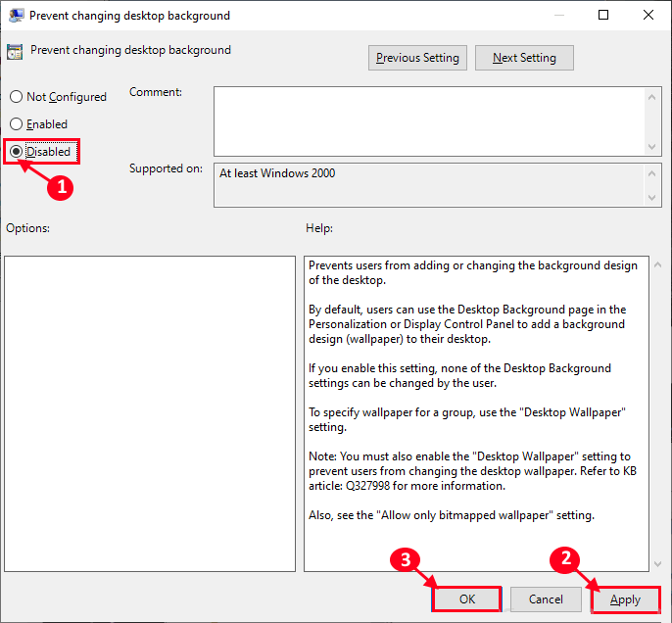Click 'By default, users can use' paragraph

(x=467, y=324)
